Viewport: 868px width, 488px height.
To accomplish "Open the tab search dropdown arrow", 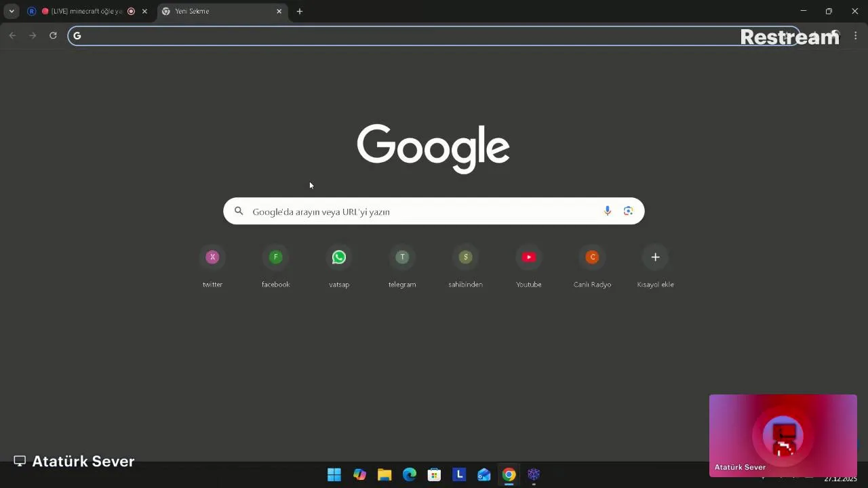I will click(12, 11).
